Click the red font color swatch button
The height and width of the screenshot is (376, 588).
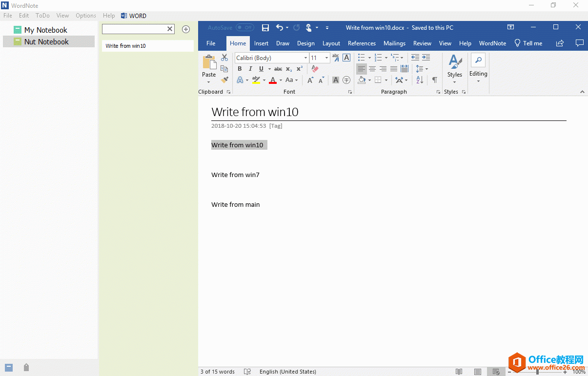pyautogui.click(x=273, y=80)
